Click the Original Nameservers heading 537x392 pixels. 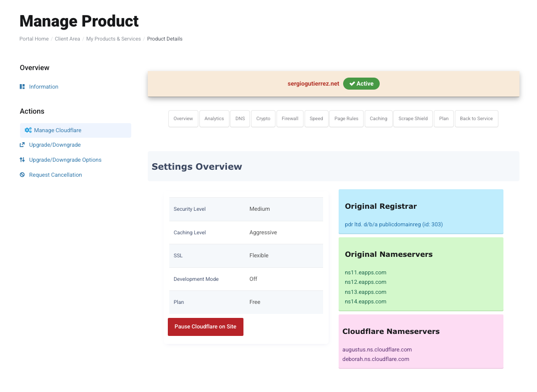pos(389,254)
